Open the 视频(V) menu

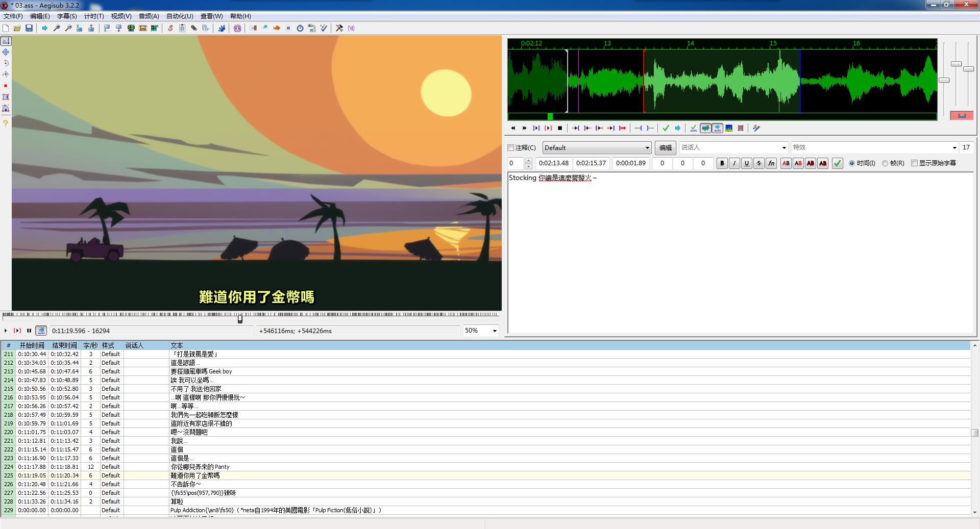(121, 16)
